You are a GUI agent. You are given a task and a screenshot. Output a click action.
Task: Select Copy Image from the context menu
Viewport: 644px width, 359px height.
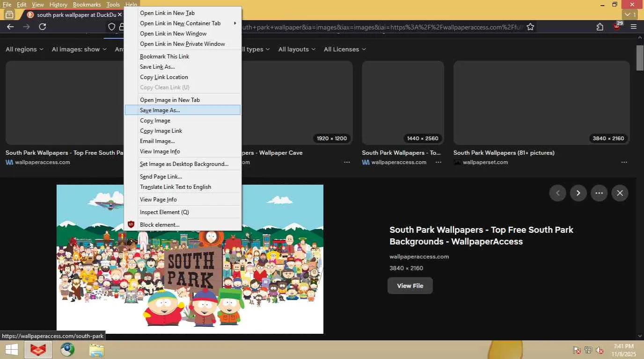pos(183,121)
